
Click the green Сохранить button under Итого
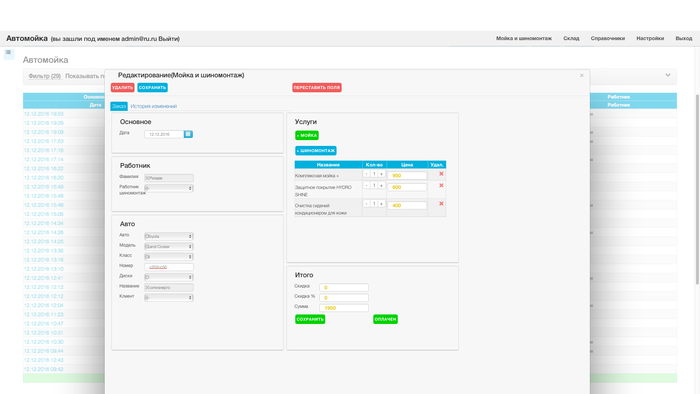click(x=310, y=319)
